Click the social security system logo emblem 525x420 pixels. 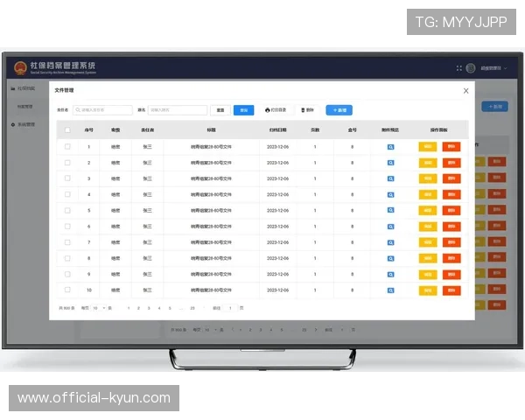pyautogui.click(x=20, y=67)
